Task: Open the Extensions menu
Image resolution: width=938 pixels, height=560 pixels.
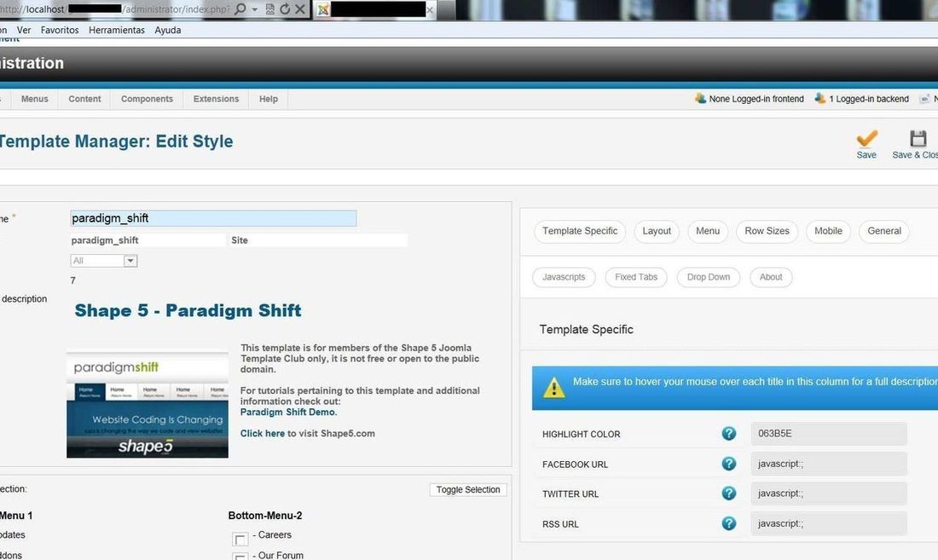Action: click(216, 99)
